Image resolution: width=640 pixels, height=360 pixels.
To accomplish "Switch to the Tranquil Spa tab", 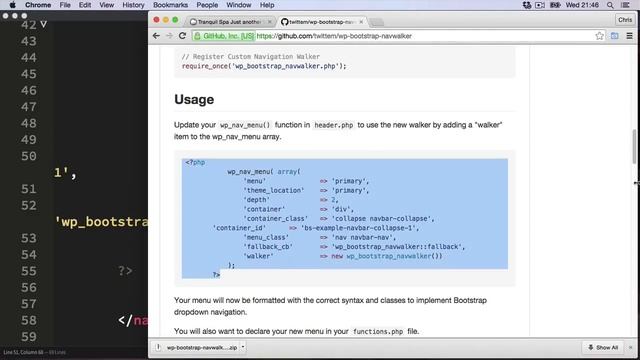I will (x=229, y=22).
